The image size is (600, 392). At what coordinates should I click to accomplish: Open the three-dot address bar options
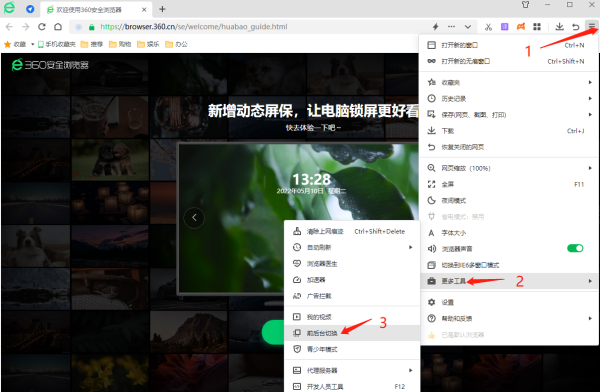point(452,27)
